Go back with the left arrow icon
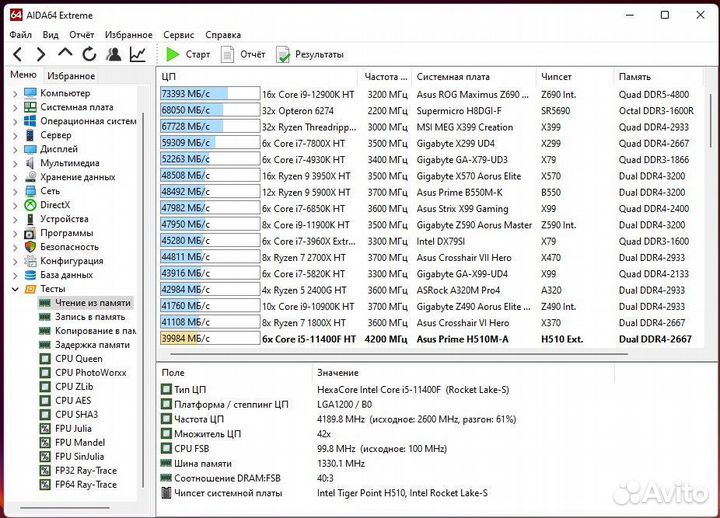This screenshot has width=720, height=518. 17,55
